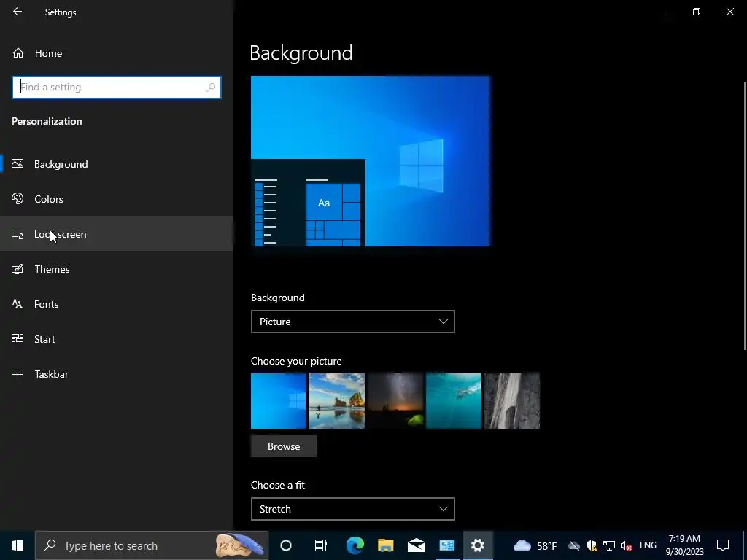Viewport: 747px width, 560px height.
Task: Click the OneDrive cloud tray icon
Action: click(x=574, y=545)
